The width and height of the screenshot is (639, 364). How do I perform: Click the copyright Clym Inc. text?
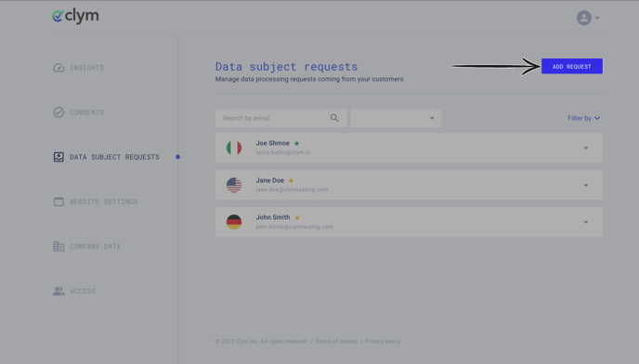tap(261, 341)
